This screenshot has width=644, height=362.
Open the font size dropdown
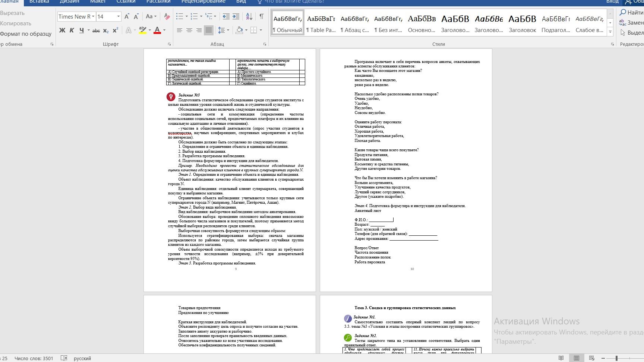click(x=119, y=16)
